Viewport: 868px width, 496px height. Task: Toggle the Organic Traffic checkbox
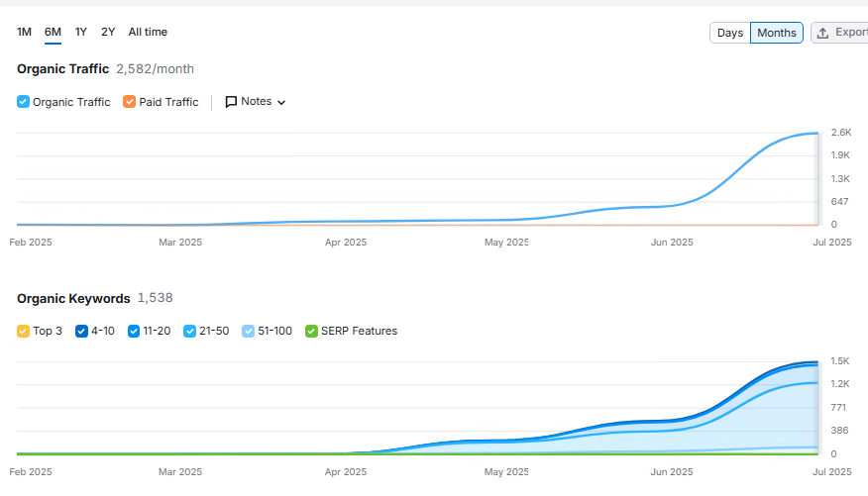(23, 102)
